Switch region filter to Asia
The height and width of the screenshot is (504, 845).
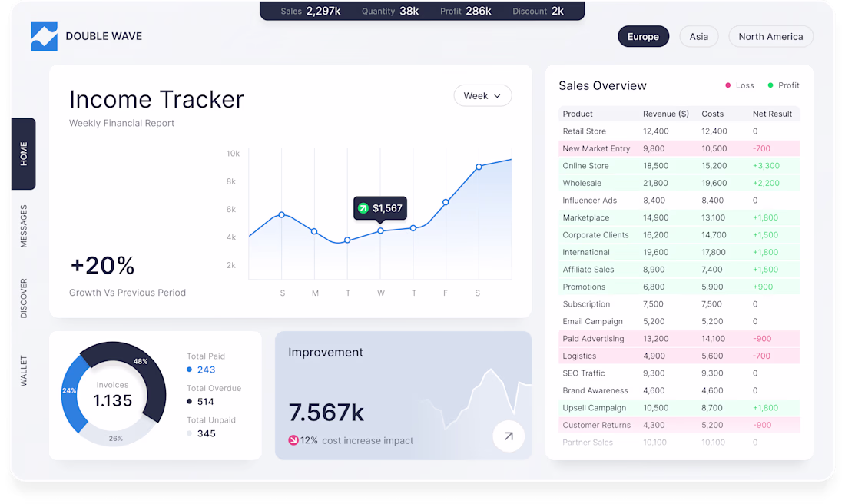pos(698,37)
